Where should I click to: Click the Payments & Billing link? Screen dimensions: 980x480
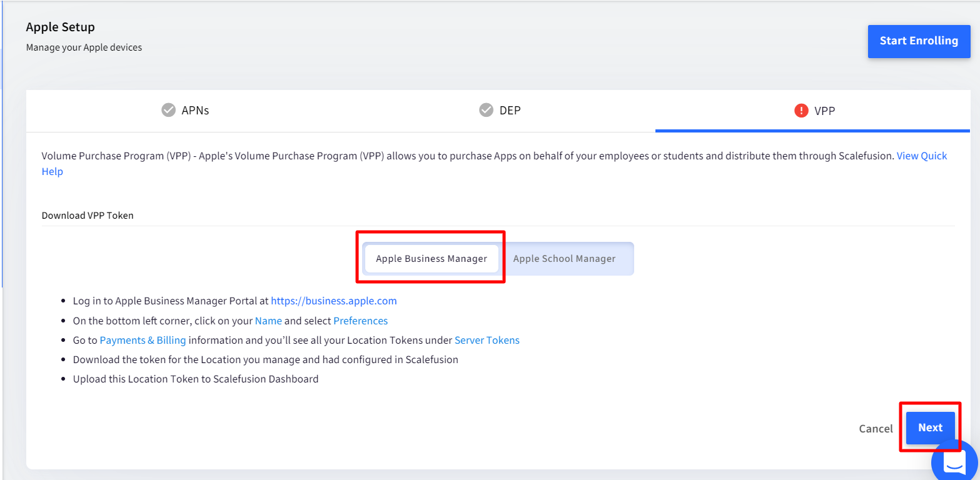tap(143, 340)
